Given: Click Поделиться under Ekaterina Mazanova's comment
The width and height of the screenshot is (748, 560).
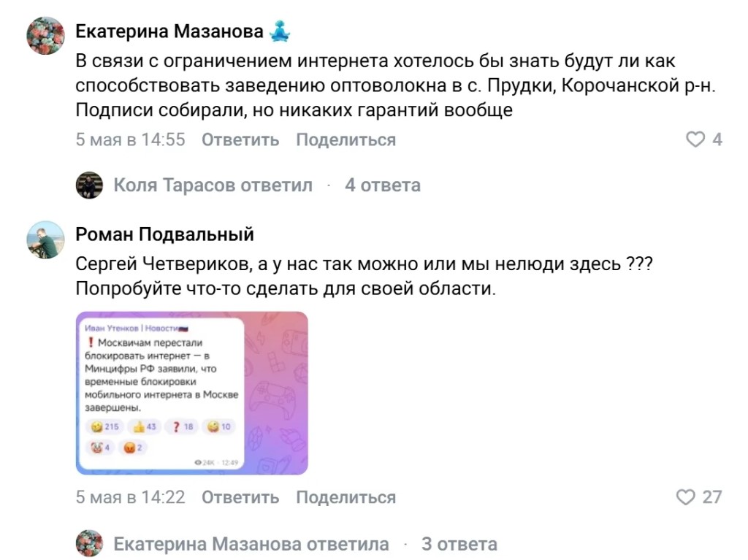Looking at the screenshot, I should (x=346, y=139).
